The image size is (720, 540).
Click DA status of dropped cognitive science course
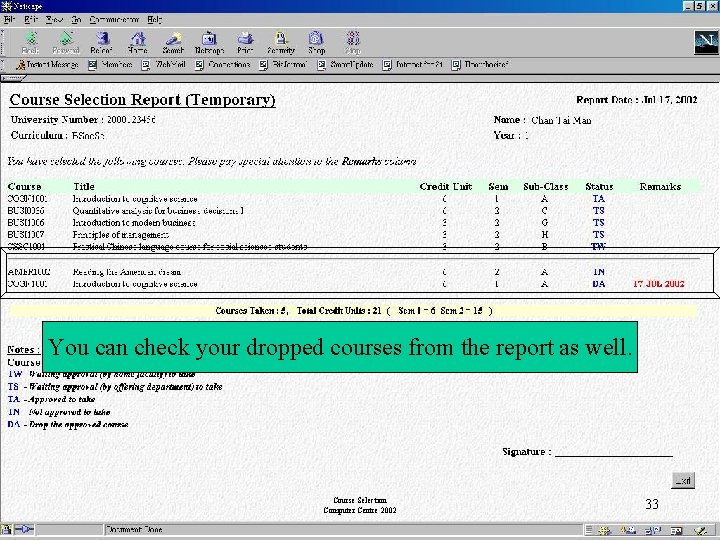(x=598, y=284)
